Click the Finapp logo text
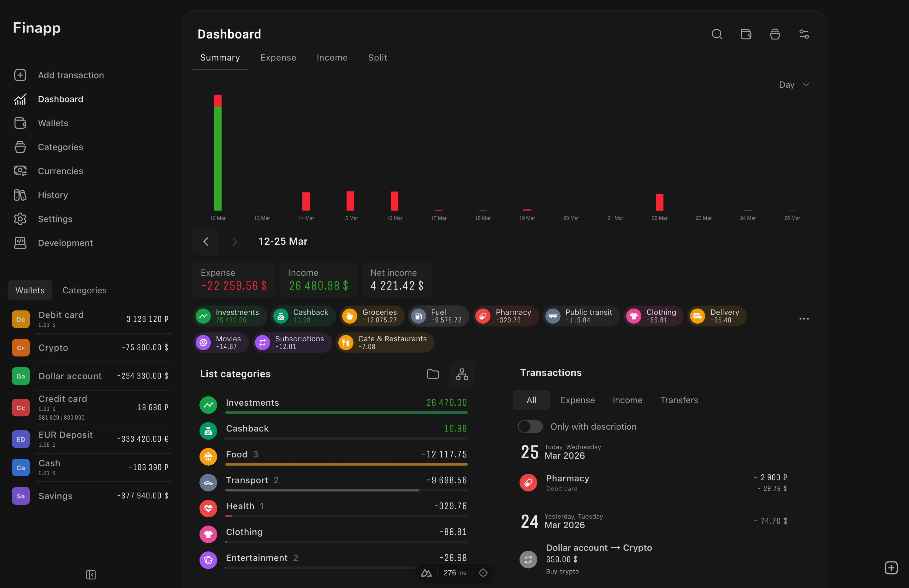 click(x=37, y=28)
